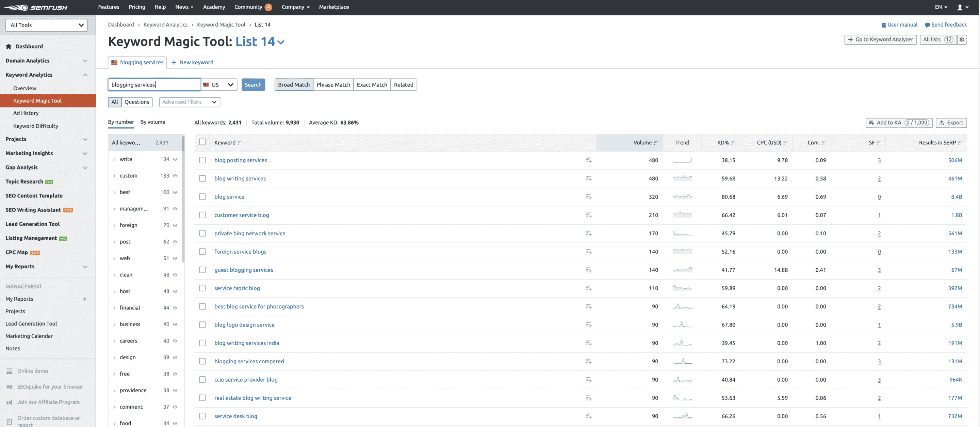The height and width of the screenshot is (427, 980).
Task: Open the All Tools dropdown
Action: coord(46,25)
